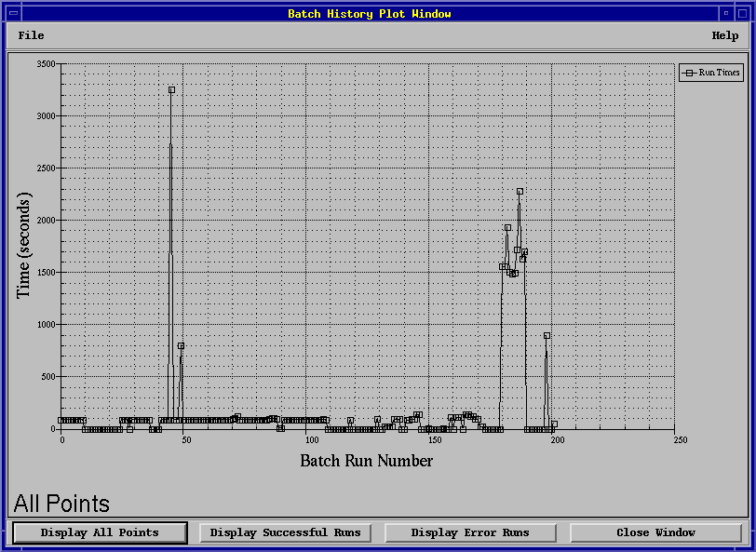This screenshot has width=756, height=552.
Task: Select the Run Times legend label
Action: click(719, 73)
